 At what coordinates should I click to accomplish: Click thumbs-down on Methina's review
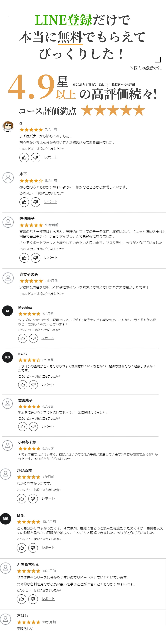click(33, 338)
